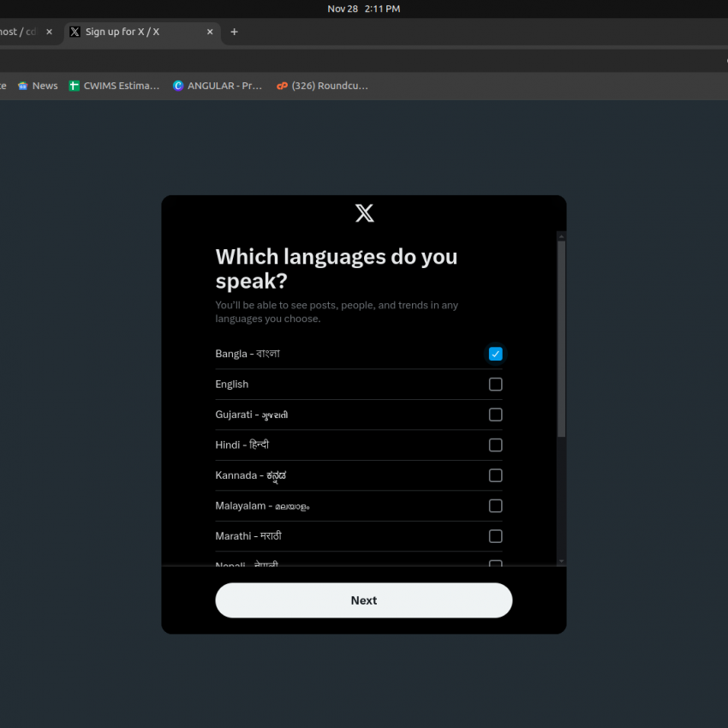Check the Kannada language checkbox
728x728 pixels.
click(495, 475)
